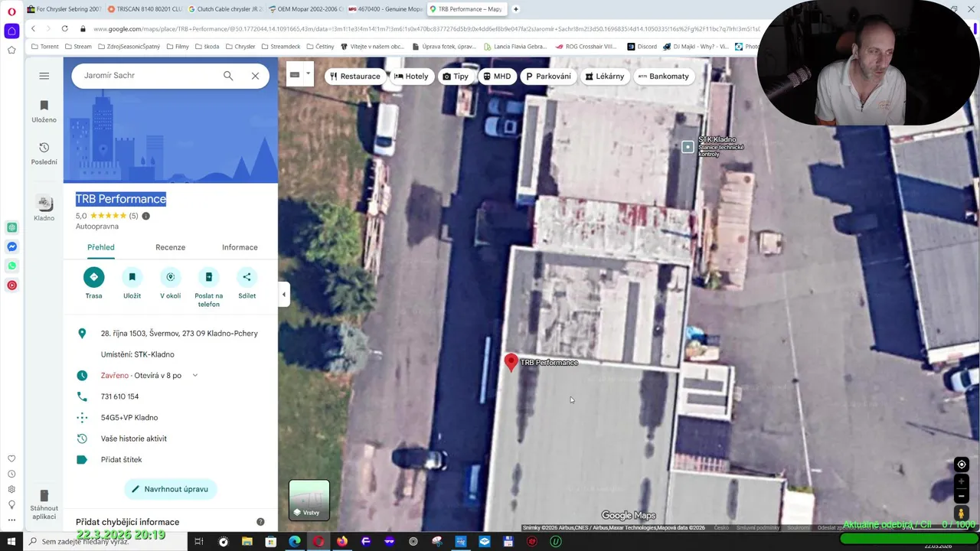Zoom in the map with plus

(962, 482)
